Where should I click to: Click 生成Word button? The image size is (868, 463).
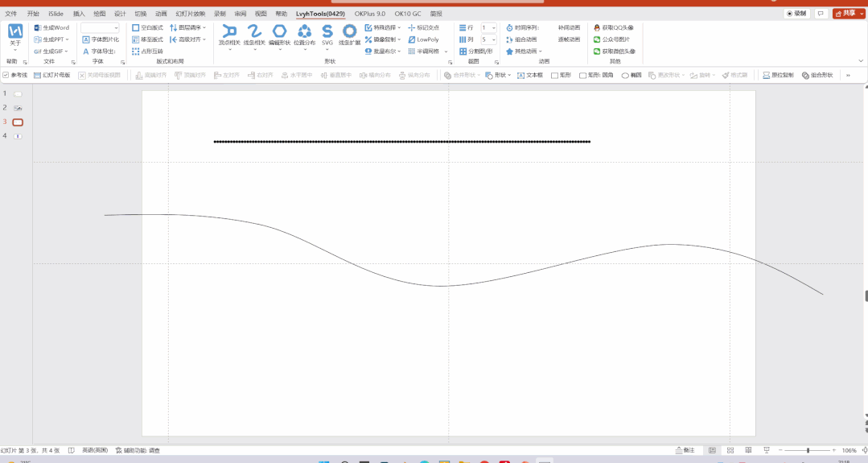click(x=51, y=27)
